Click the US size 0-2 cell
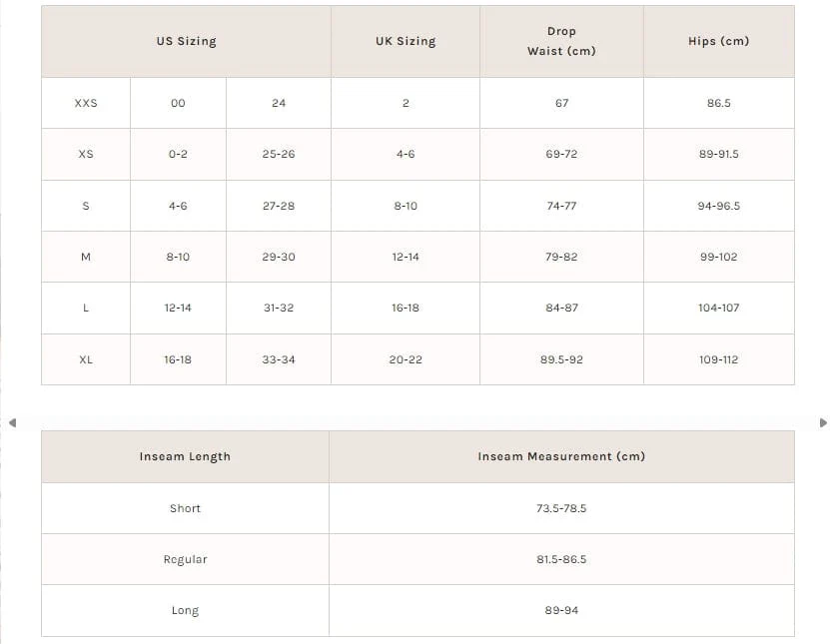The width and height of the screenshot is (830, 644). [178, 154]
